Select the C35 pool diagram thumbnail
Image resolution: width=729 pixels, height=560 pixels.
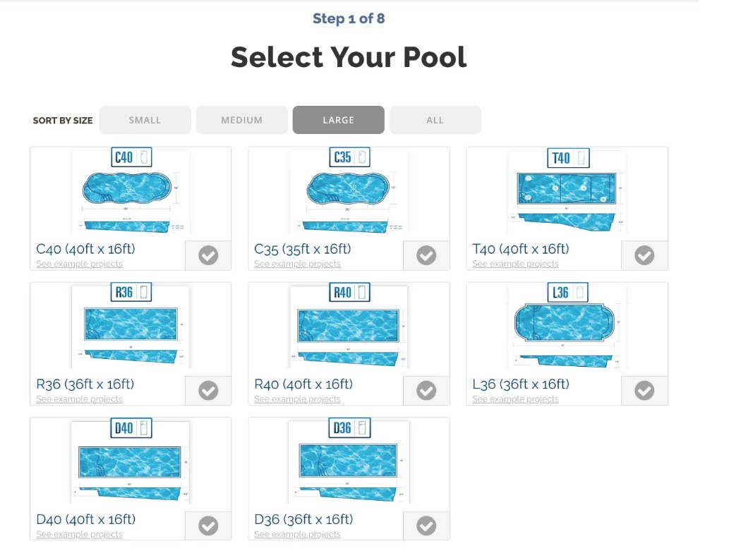[348, 190]
